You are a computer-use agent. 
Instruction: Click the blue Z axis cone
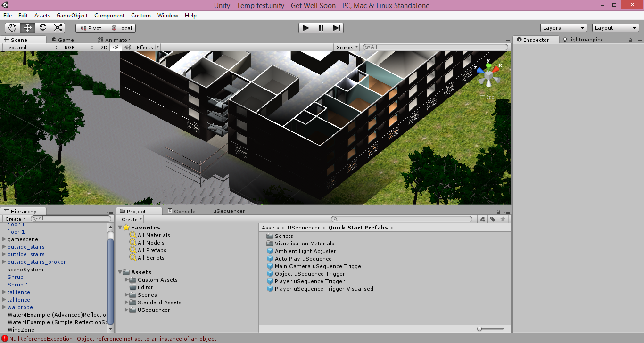click(480, 72)
